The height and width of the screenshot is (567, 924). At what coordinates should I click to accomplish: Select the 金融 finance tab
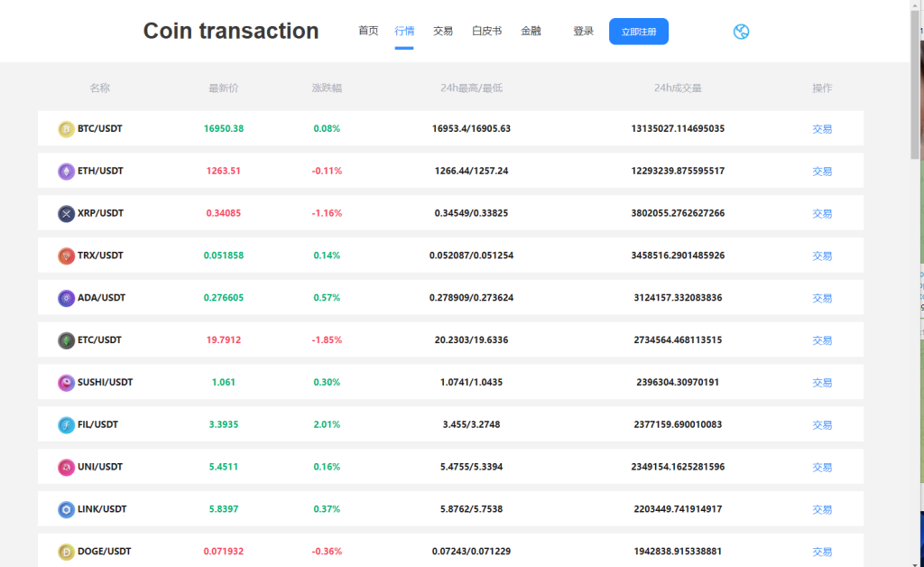531,31
